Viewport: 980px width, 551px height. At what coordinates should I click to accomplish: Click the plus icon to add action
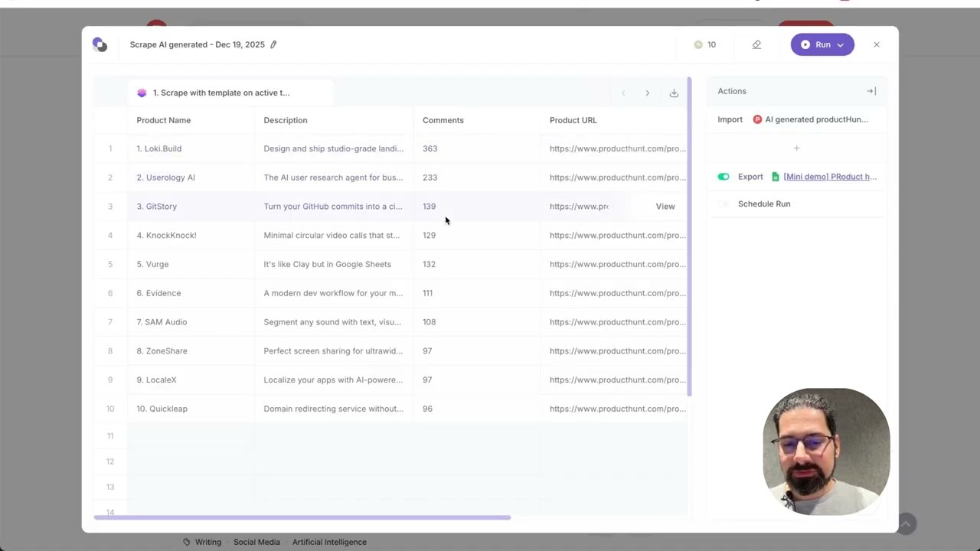796,148
